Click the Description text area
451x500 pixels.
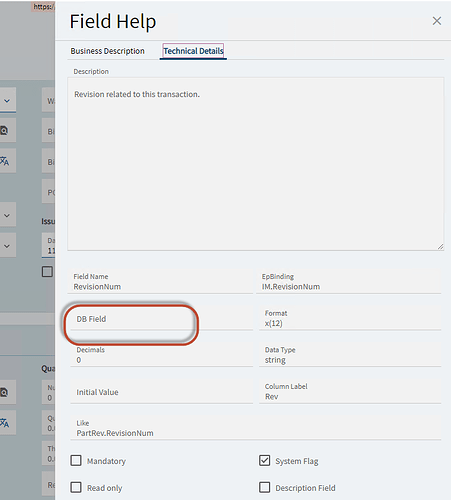pos(256,164)
